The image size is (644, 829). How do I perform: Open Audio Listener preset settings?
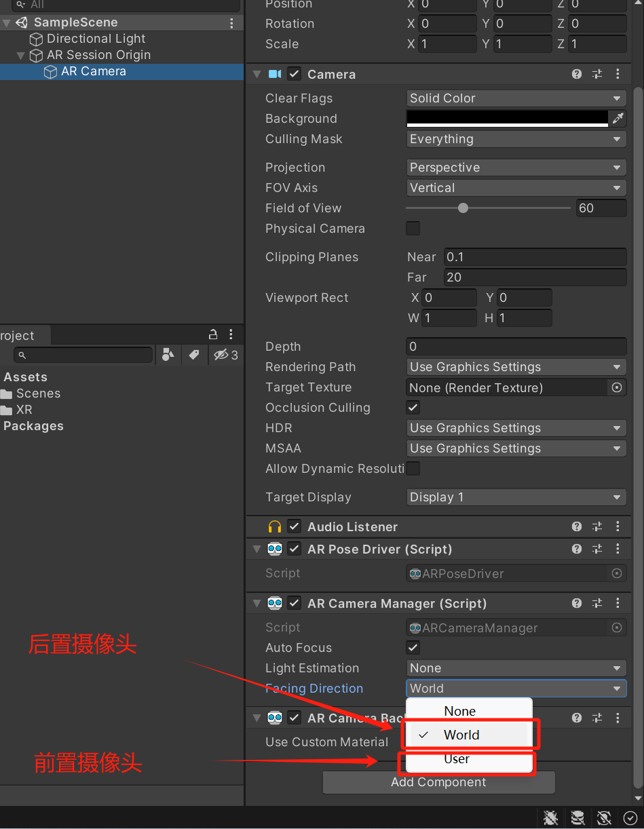pyautogui.click(x=597, y=526)
